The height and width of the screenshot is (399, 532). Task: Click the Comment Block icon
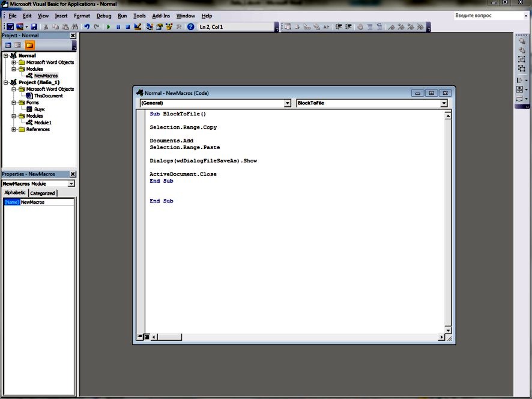[370, 26]
